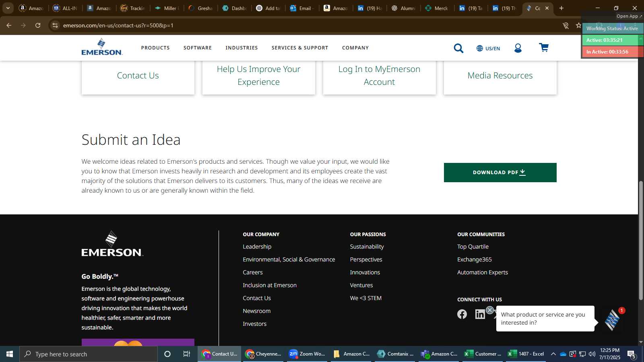Switch to the Tracking browser tab
The height and width of the screenshot is (362, 644).
click(133, 8)
